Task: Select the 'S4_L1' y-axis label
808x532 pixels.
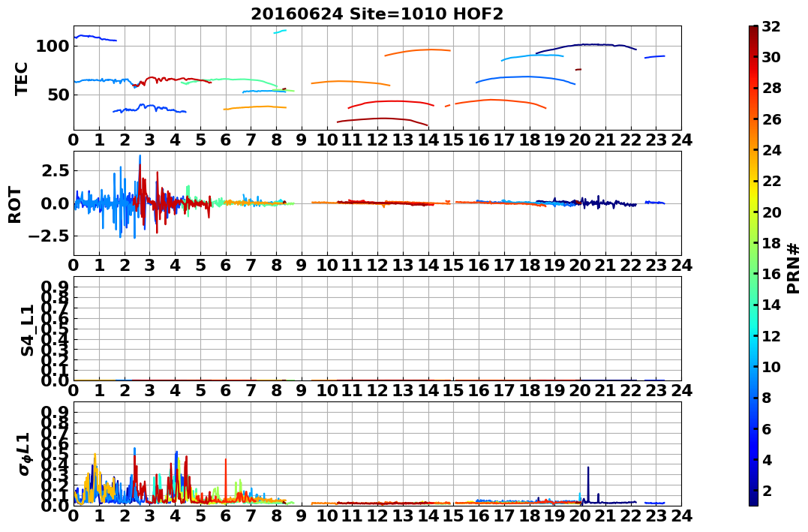Action: click(x=27, y=330)
